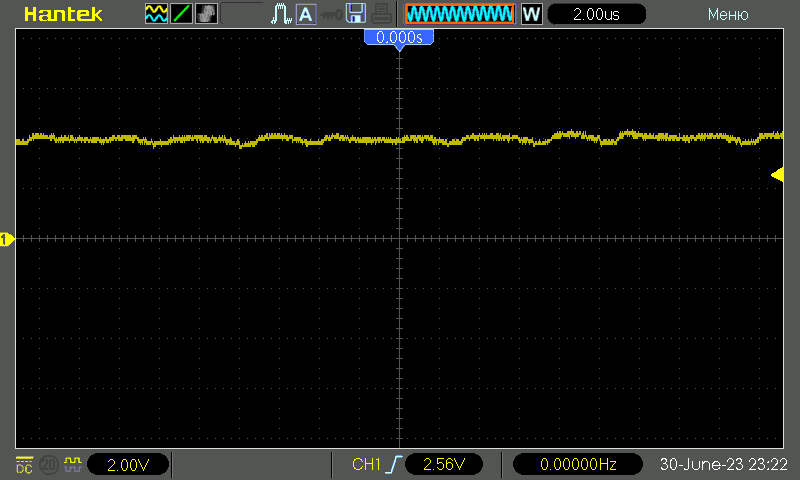Click the 'W' window icon
Viewport: 800px width, 480px height.
click(532, 14)
